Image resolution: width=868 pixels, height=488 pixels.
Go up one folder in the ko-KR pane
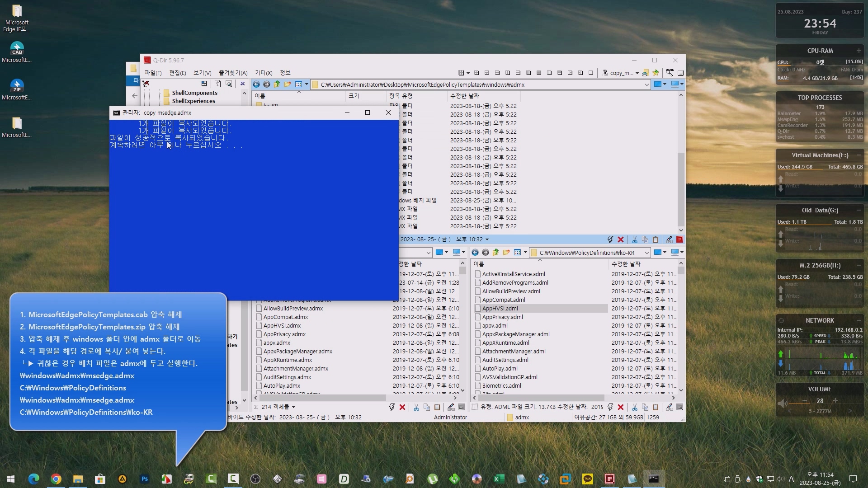point(496,253)
